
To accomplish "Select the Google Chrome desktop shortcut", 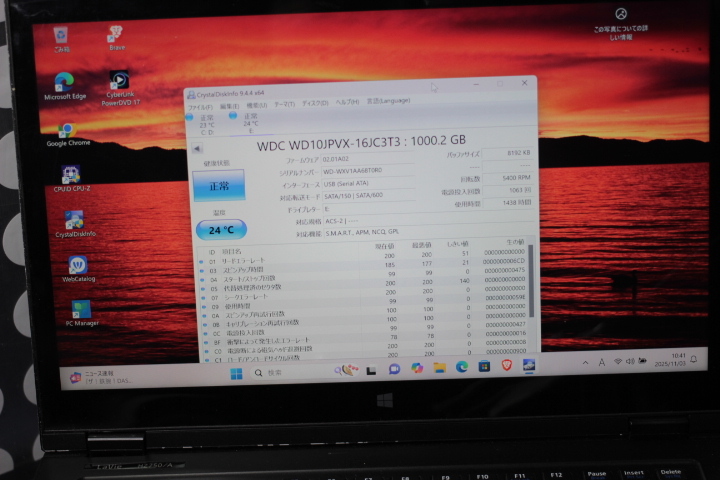I will pos(68,135).
